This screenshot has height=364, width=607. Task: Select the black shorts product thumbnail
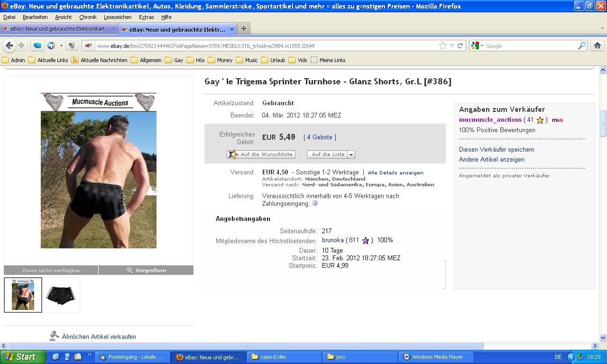[61, 295]
